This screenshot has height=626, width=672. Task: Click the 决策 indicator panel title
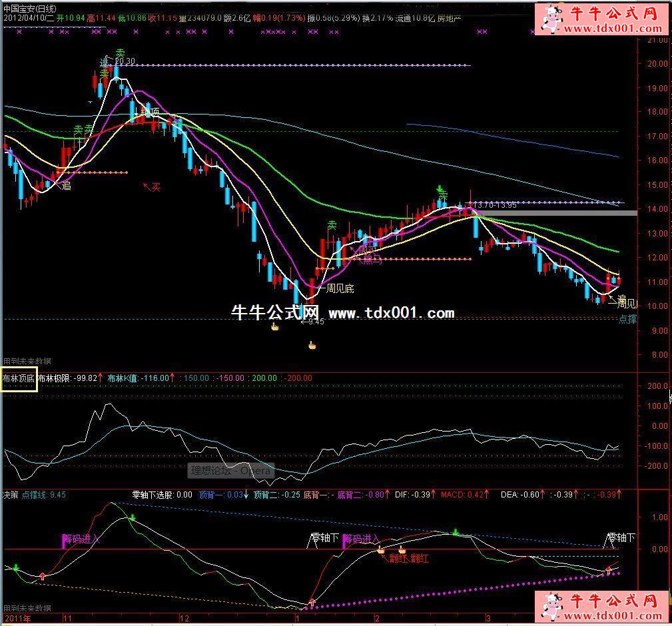[x=11, y=495]
